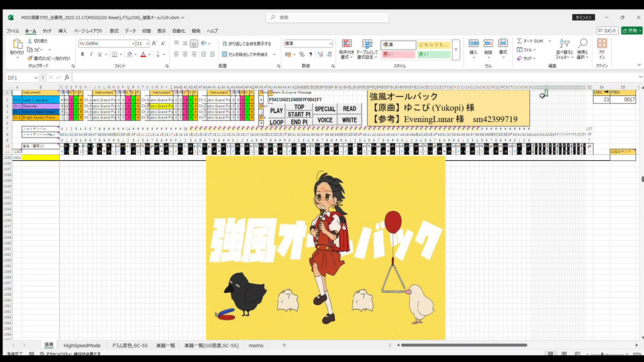The image size is (644, 362).
Task: Click the PLAY macro button
Action: (x=276, y=111)
